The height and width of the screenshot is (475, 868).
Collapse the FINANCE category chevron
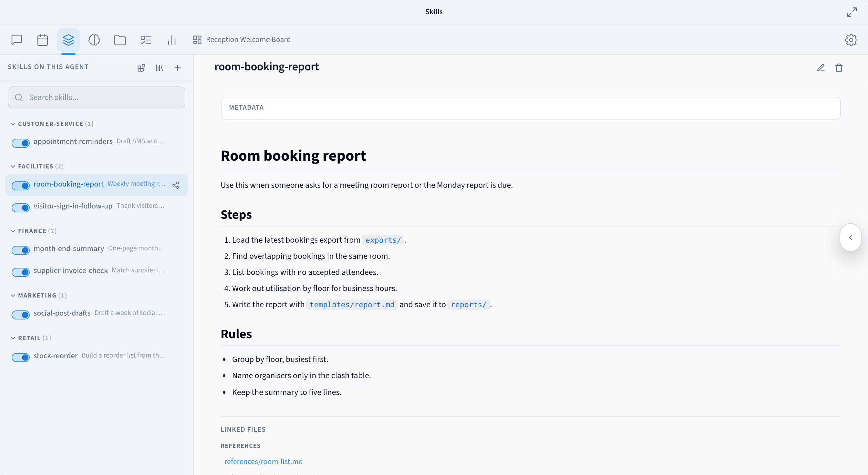pyautogui.click(x=13, y=231)
